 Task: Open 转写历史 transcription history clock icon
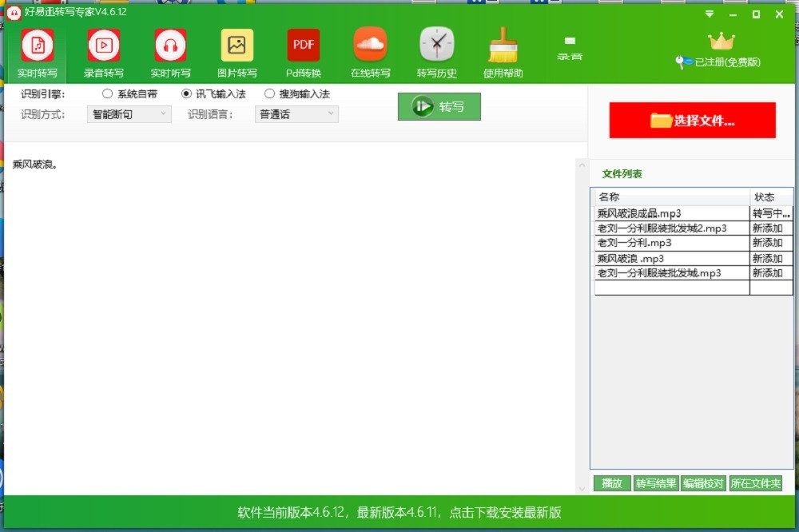(437, 46)
